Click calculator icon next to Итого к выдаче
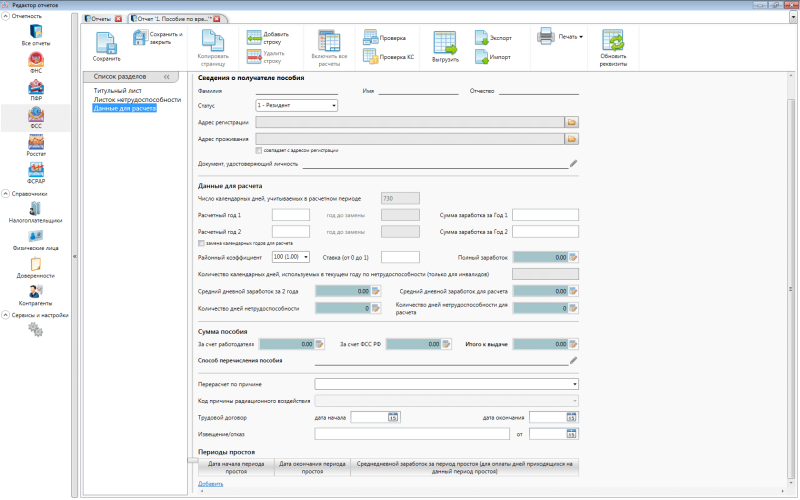 (x=573, y=344)
